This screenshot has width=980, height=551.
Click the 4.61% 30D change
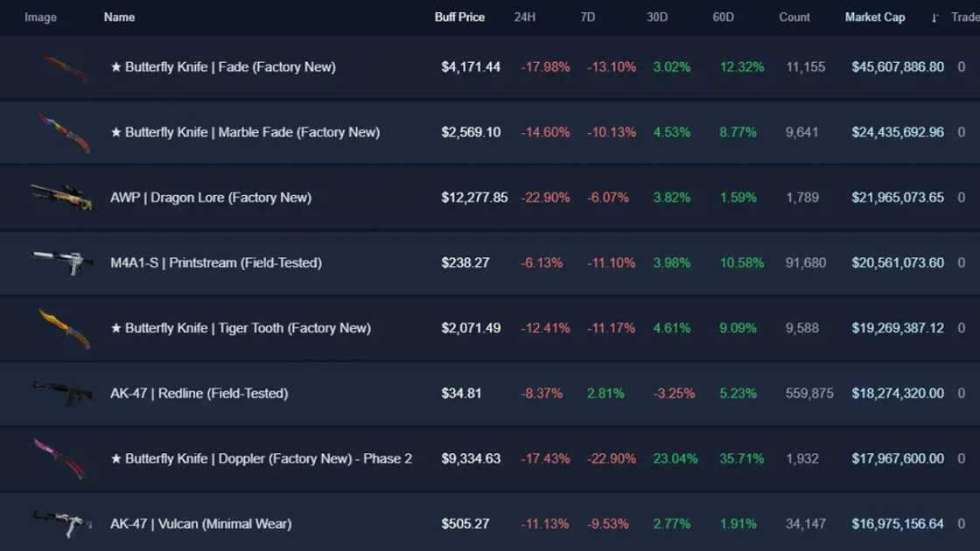coord(672,328)
